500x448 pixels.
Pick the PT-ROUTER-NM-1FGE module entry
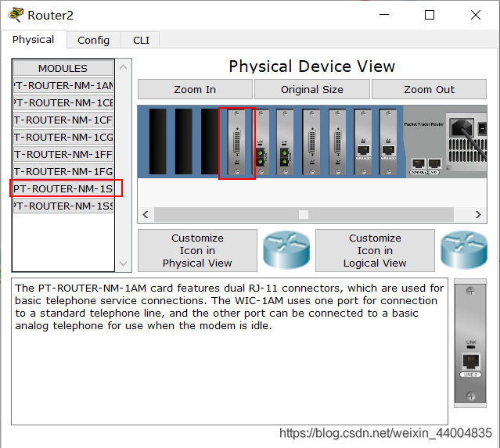(x=63, y=172)
